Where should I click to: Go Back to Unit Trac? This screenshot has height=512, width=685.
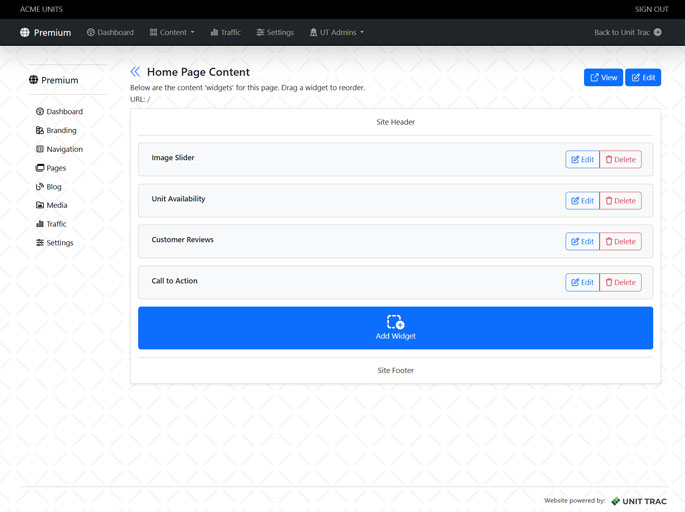(x=627, y=33)
